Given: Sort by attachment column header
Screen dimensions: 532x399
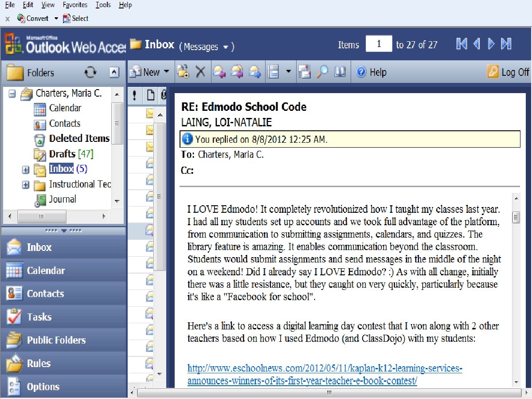Looking at the screenshot, I should [x=164, y=95].
